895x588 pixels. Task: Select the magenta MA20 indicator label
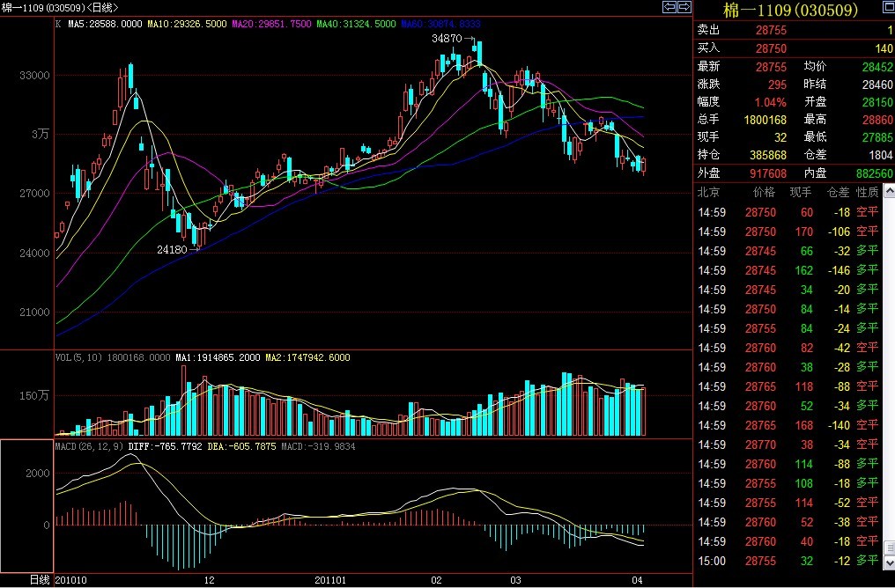click(x=254, y=24)
